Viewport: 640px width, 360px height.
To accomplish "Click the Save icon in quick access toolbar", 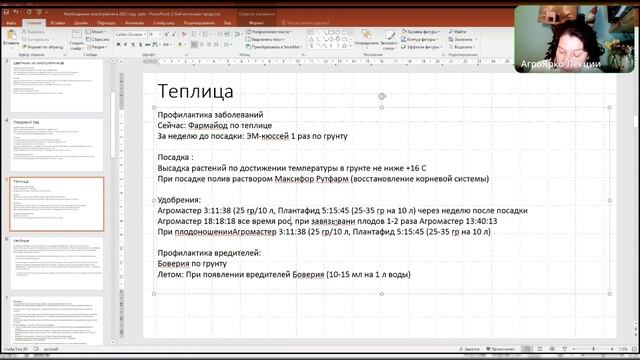I will (x=6, y=12).
